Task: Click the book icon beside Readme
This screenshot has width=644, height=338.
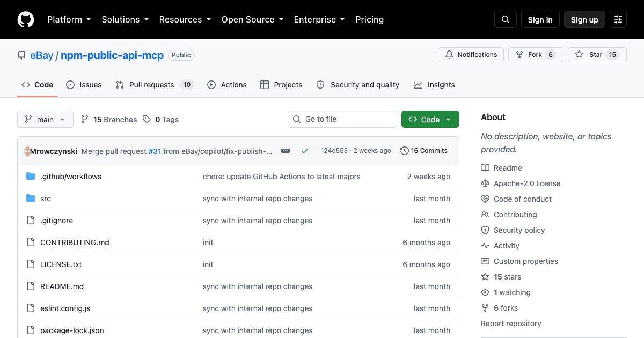Action: pyautogui.click(x=485, y=168)
